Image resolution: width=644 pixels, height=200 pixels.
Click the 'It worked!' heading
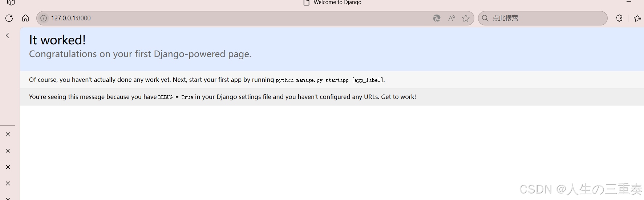[x=57, y=40]
